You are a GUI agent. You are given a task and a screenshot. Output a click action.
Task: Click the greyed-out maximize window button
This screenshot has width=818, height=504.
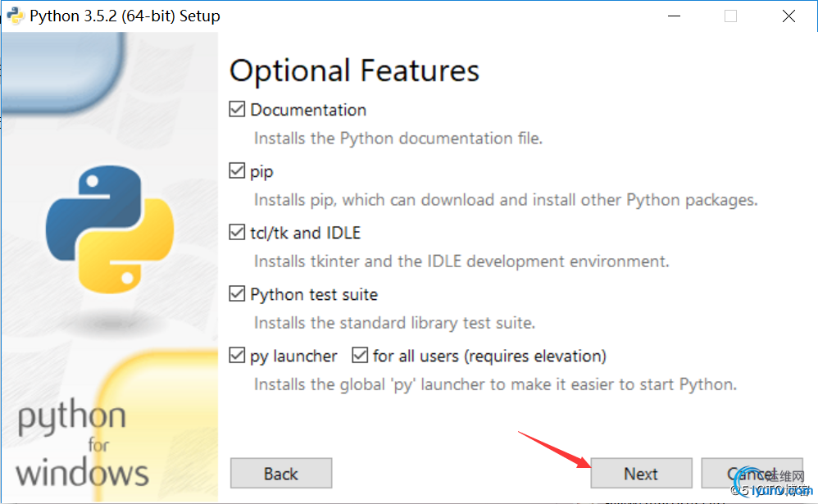click(x=730, y=16)
